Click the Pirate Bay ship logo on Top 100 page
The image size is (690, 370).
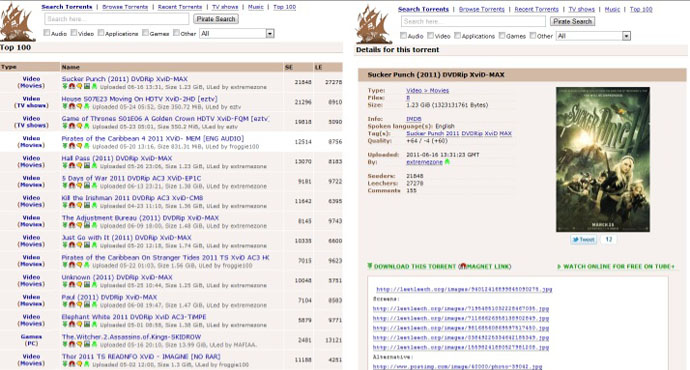pyautogui.click(x=18, y=22)
